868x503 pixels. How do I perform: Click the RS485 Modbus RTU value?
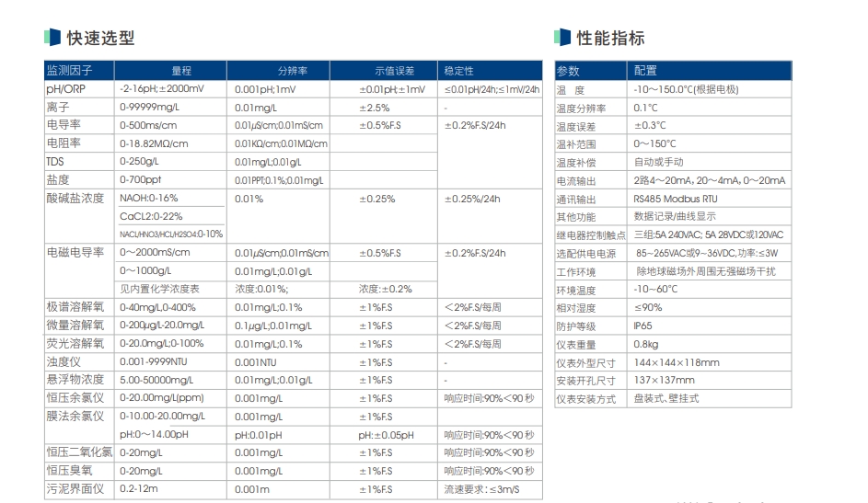[x=676, y=199]
